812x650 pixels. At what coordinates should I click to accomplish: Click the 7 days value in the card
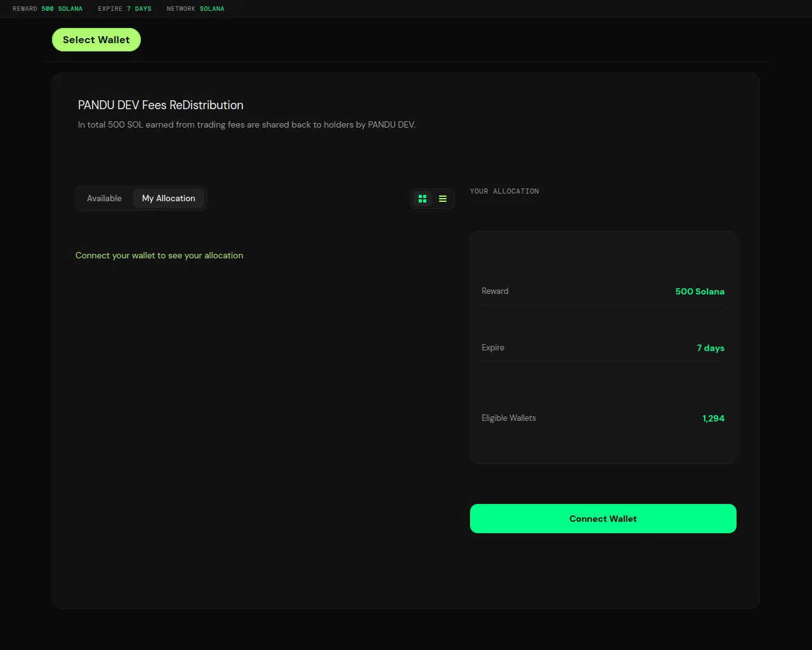click(710, 348)
